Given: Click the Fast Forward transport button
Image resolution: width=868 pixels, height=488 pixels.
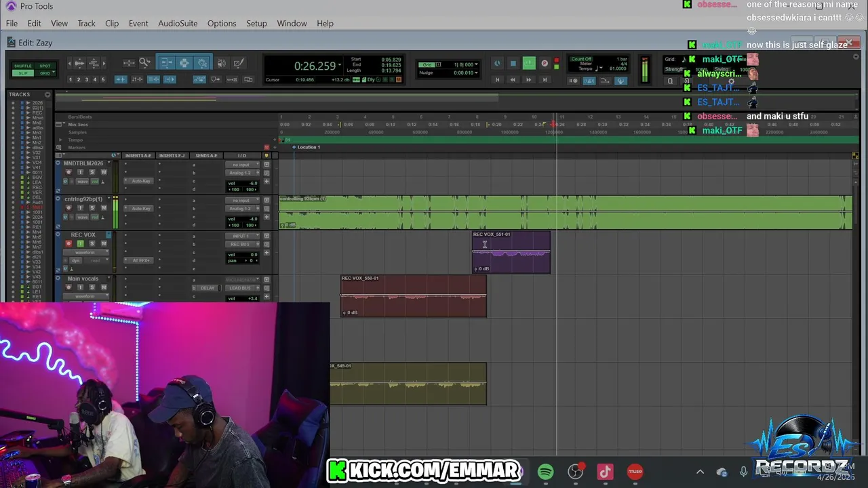Looking at the screenshot, I should pyautogui.click(x=528, y=79).
